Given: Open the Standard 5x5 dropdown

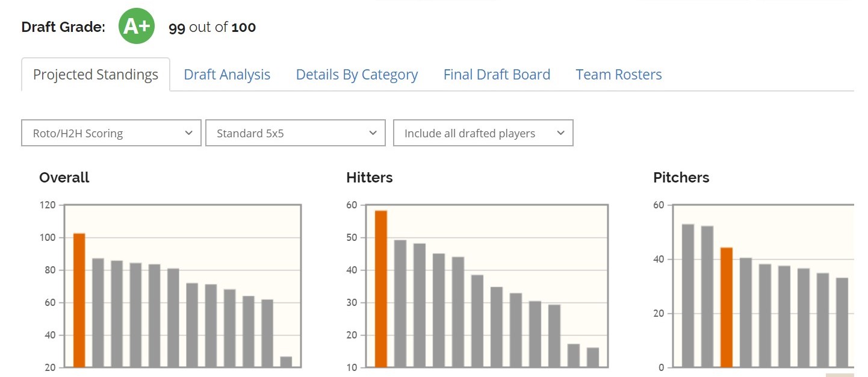Looking at the screenshot, I should coord(296,133).
